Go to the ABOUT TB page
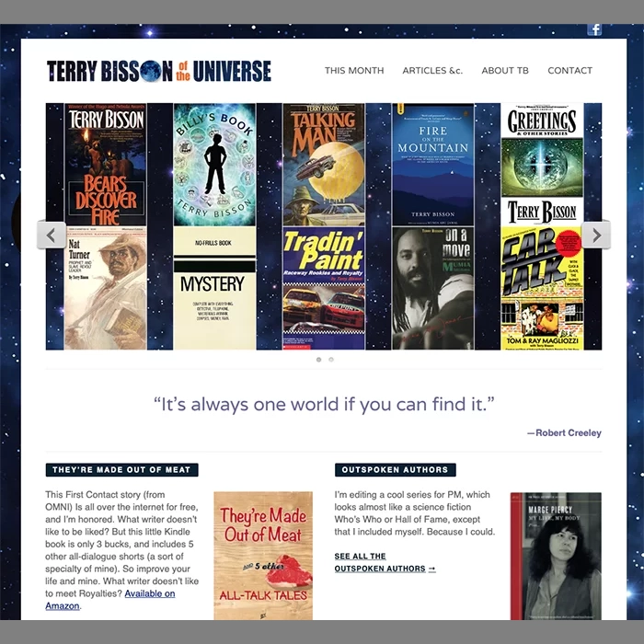The image size is (644, 644). tap(505, 71)
